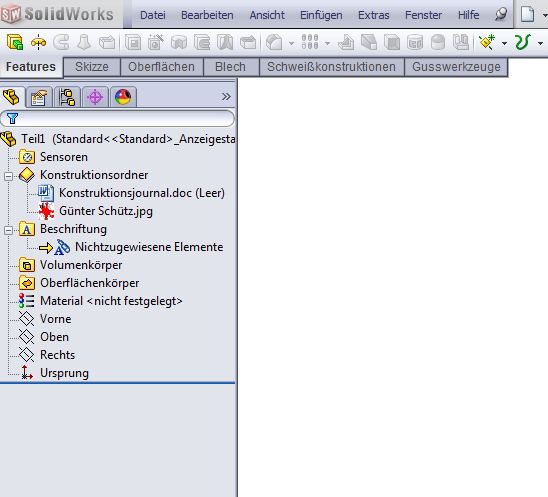Click the Swept Cut icon
This screenshot has width=548, height=497.
pyautogui.click(x=202, y=43)
